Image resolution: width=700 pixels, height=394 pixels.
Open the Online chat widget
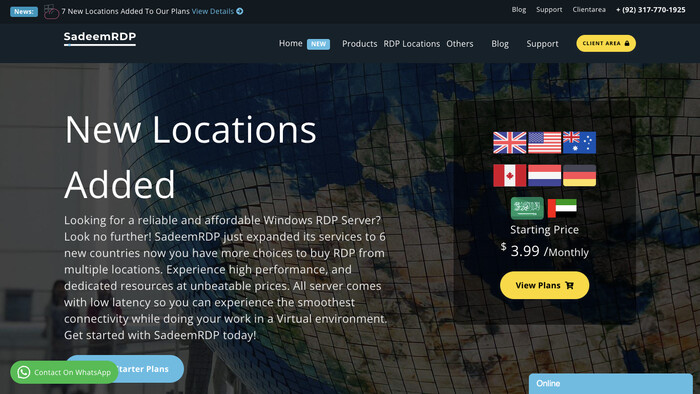[611, 384]
